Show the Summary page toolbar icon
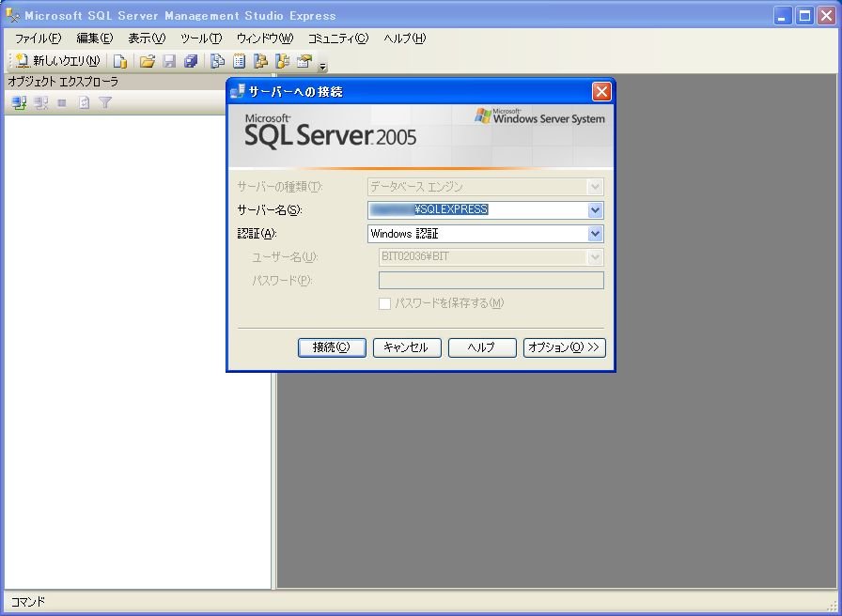842x616 pixels. click(239, 61)
